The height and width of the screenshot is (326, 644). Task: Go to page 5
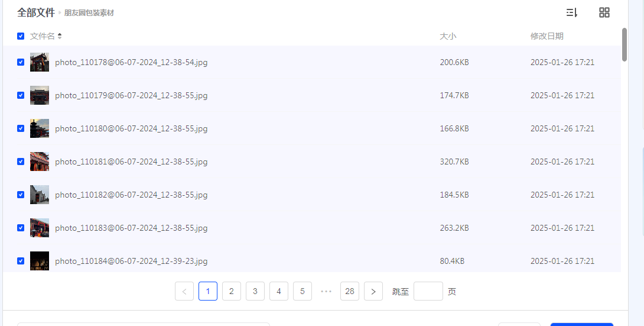coord(303,291)
